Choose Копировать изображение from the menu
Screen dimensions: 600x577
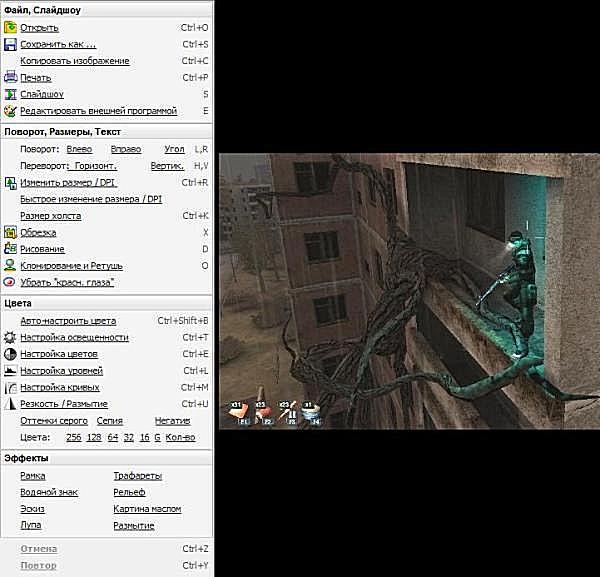pyautogui.click(x=74, y=61)
